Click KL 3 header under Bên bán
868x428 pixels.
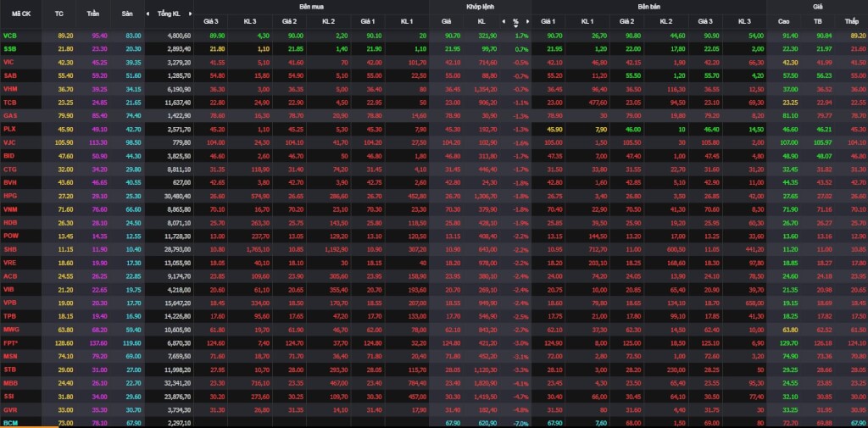pyautogui.click(x=744, y=21)
